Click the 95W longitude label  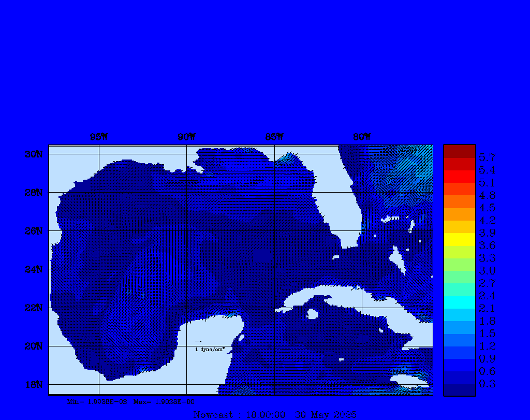pyautogui.click(x=99, y=137)
